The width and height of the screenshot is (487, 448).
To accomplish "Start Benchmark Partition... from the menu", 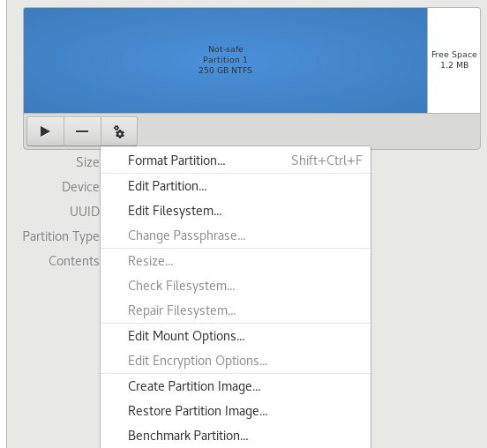I will pos(236,436).
